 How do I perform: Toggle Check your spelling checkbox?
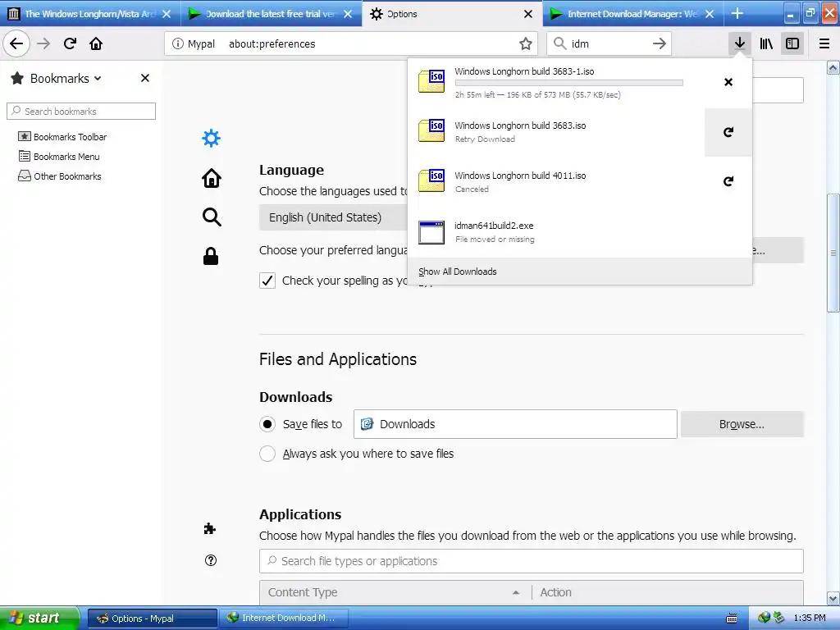tap(267, 281)
